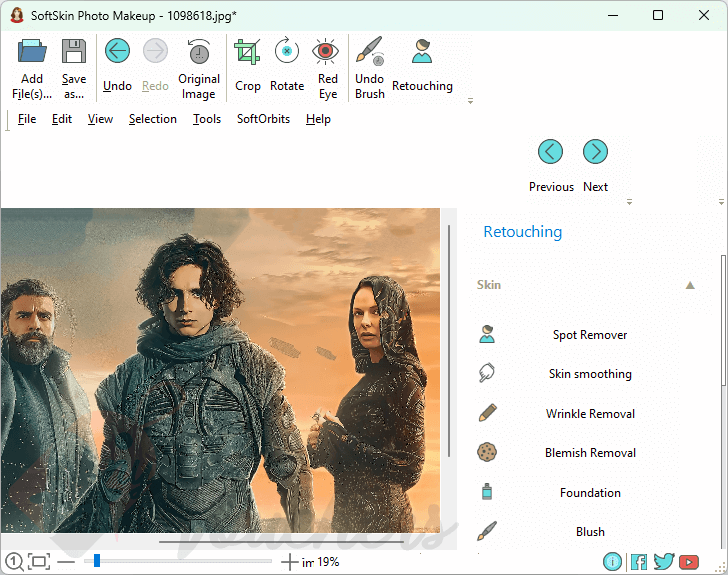
Task: Click the fit-to-window zoom icon
Action: (x=39, y=562)
